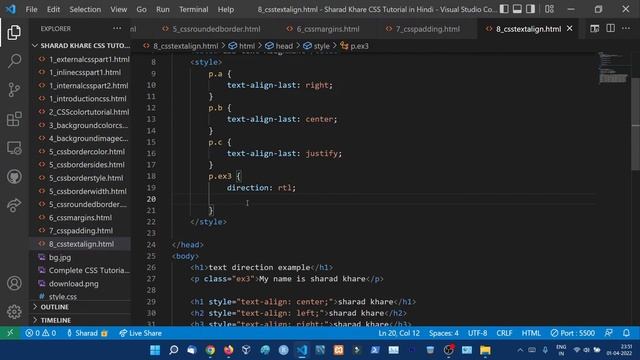
Task: Open the Extensions view
Action: tap(14, 119)
